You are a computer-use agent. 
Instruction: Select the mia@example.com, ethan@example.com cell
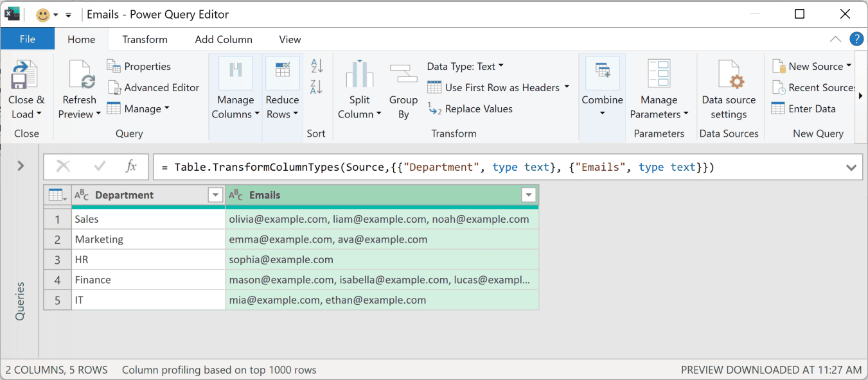pos(382,300)
